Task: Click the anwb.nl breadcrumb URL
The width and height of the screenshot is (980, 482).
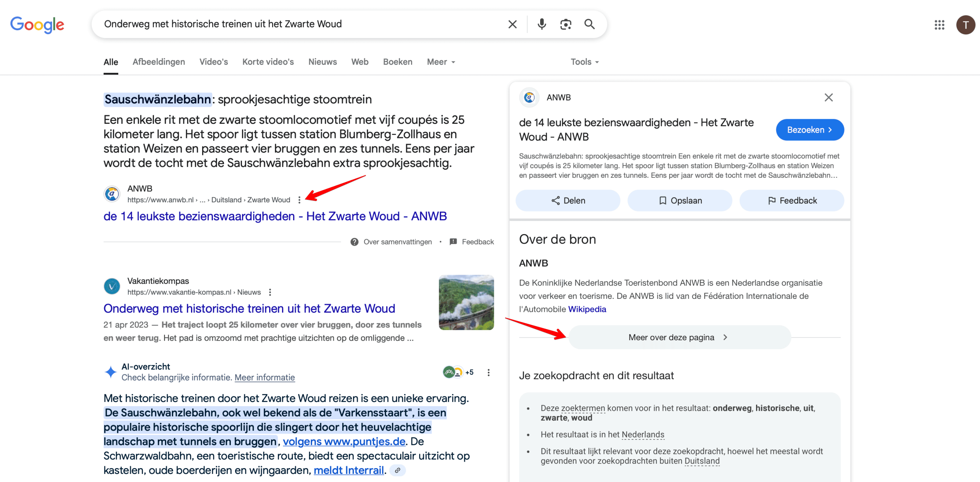Action: point(209,200)
